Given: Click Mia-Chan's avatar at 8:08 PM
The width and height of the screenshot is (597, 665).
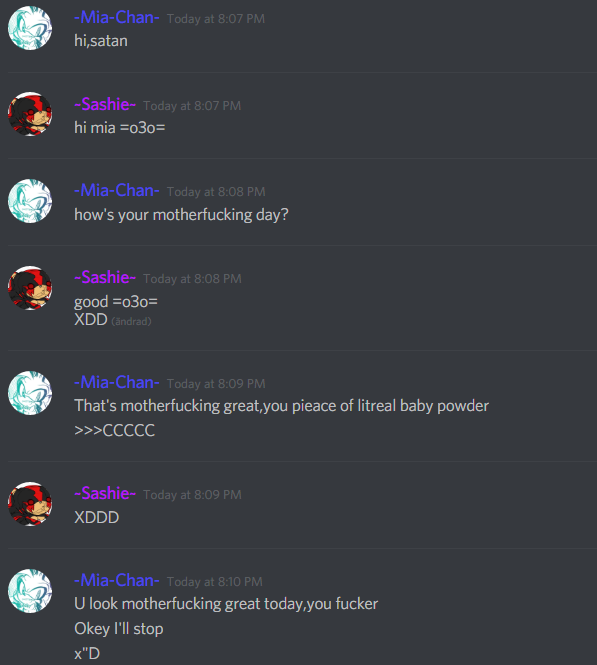Looking at the screenshot, I should pyautogui.click(x=30, y=201).
